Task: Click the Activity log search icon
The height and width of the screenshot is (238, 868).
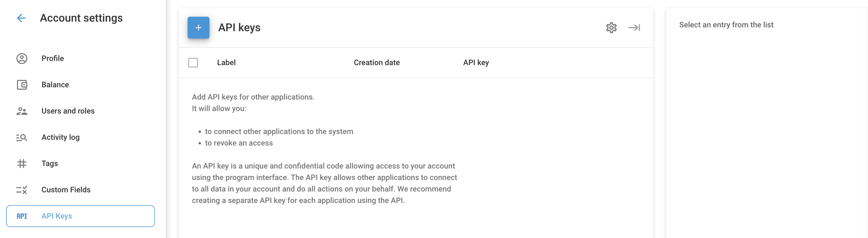Action: 22,138
